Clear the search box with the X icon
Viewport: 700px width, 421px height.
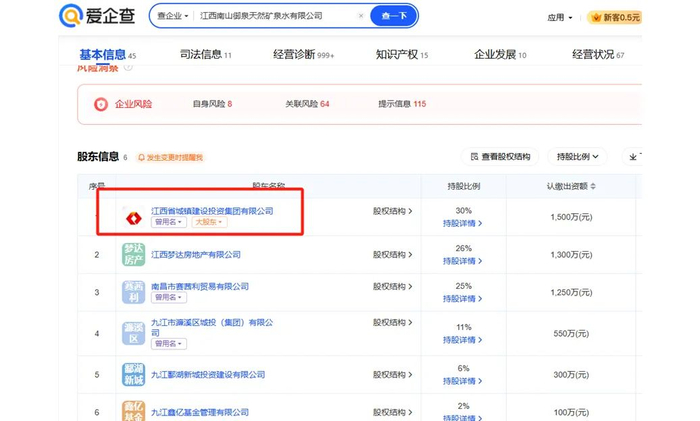[x=361, y=16]
